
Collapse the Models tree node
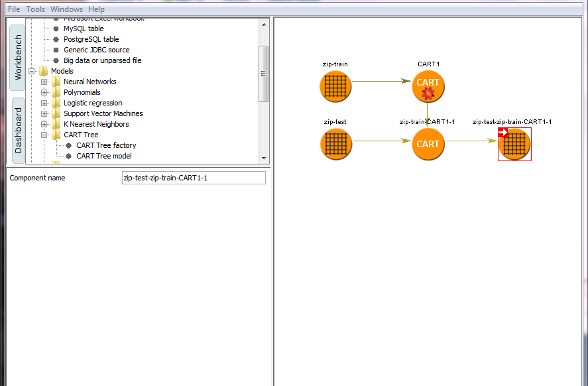[x=31, y=71]
